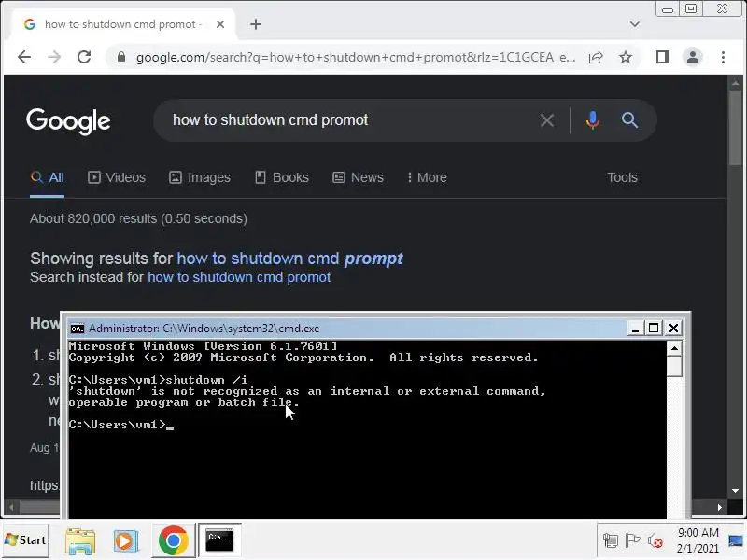The width and height of the screenshot is (747, 560).
Task: Open the Windows Start menu
Action: pos(25,540)
